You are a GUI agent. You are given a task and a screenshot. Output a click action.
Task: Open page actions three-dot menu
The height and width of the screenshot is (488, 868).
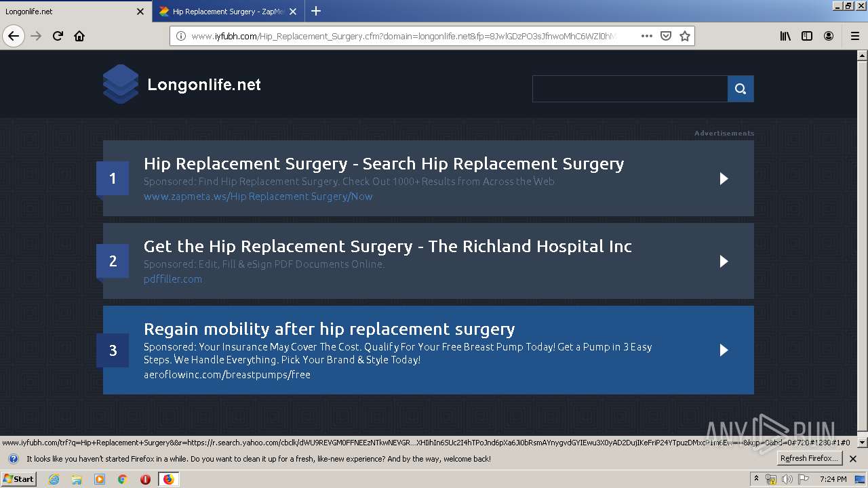click(646, 36)
